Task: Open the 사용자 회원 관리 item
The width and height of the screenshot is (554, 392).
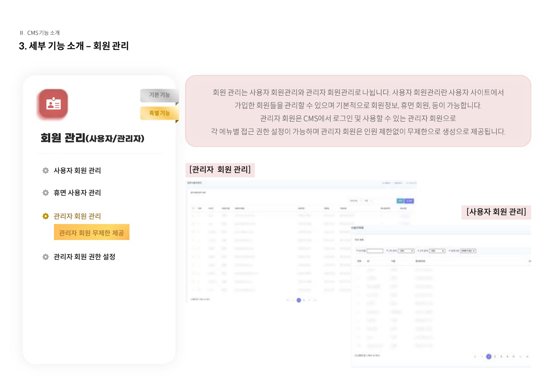Action: [77, 170]
